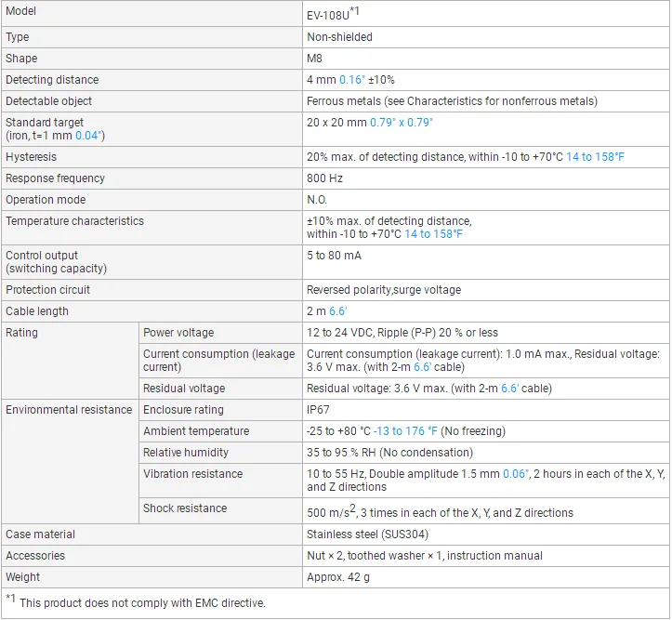The height and width of the screenshot is (620, 672).
Task: Click the blue 0.79" x 0.79" target size
Action: [x=402, y=123]
